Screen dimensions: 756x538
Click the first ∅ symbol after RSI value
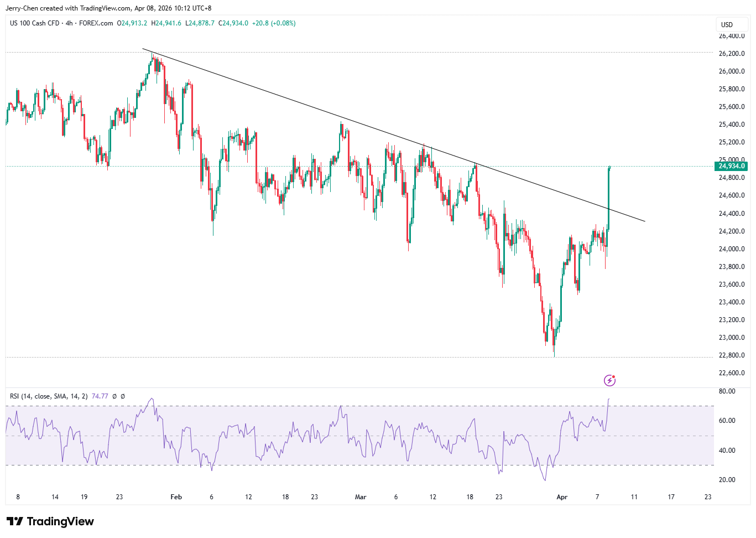tap(114, 396)
